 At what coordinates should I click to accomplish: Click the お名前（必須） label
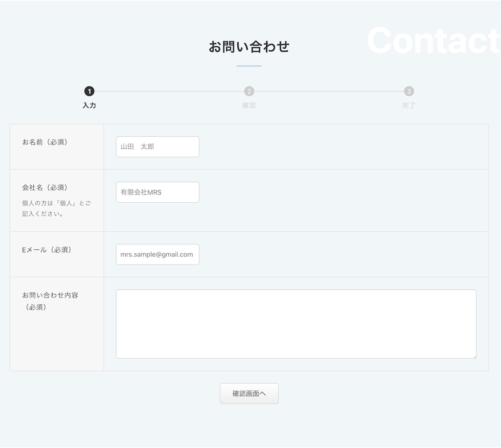[45, 142]
